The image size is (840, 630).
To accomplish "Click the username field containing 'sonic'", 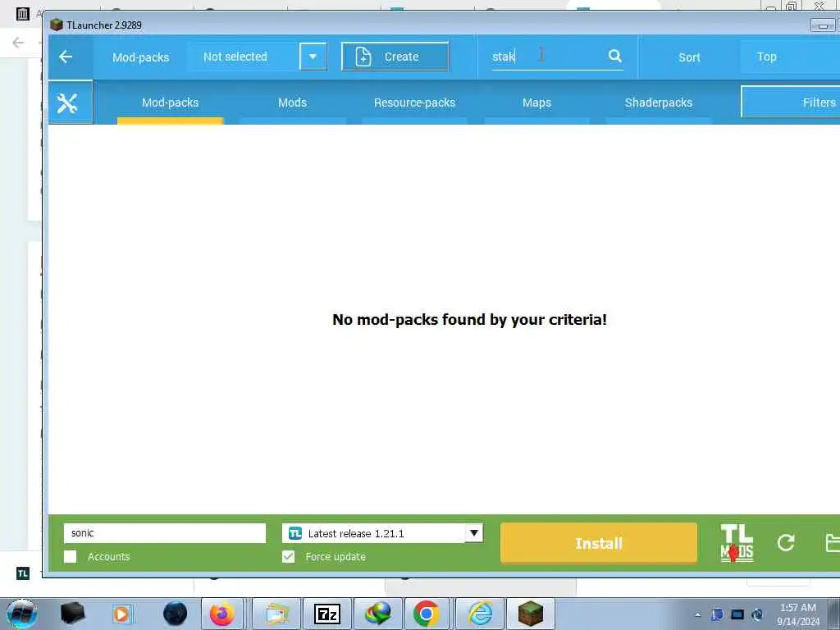I will [x=164, y=533].
